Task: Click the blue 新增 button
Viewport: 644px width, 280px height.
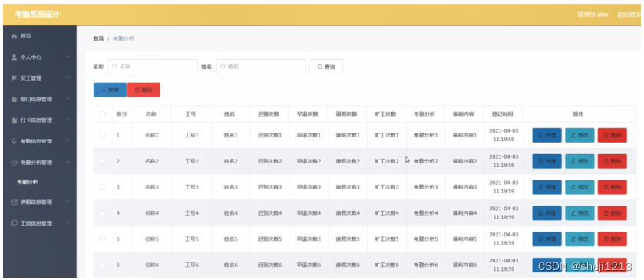Action: (x=110, y=90)
